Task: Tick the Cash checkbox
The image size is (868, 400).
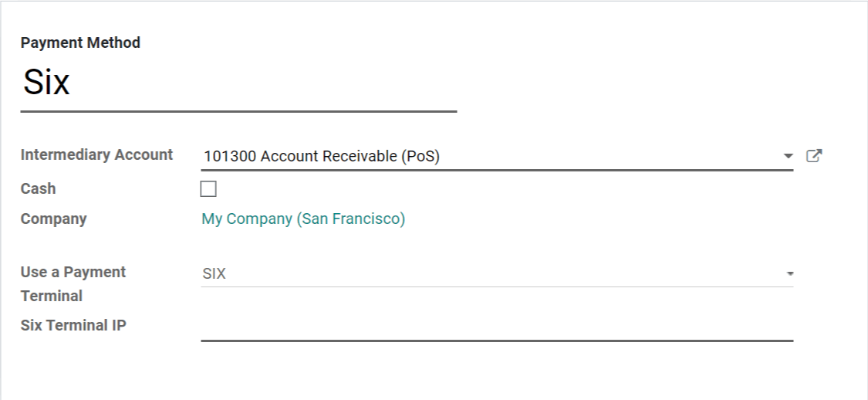Action: click(208, 188)
